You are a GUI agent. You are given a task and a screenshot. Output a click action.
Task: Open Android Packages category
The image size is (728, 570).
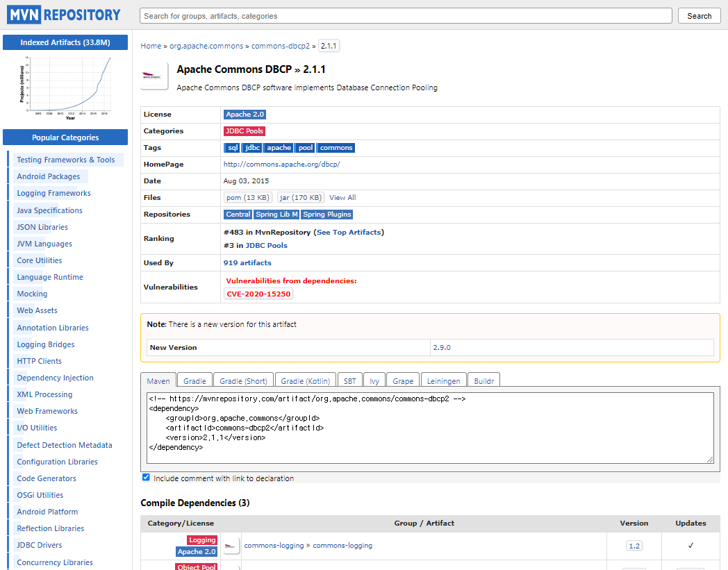tap(49, 176)
